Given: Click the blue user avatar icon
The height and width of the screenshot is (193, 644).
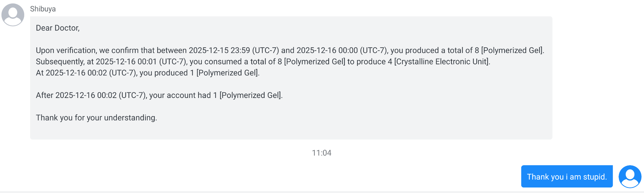Looking at the screenshot, I should click(x=630, y=177).
